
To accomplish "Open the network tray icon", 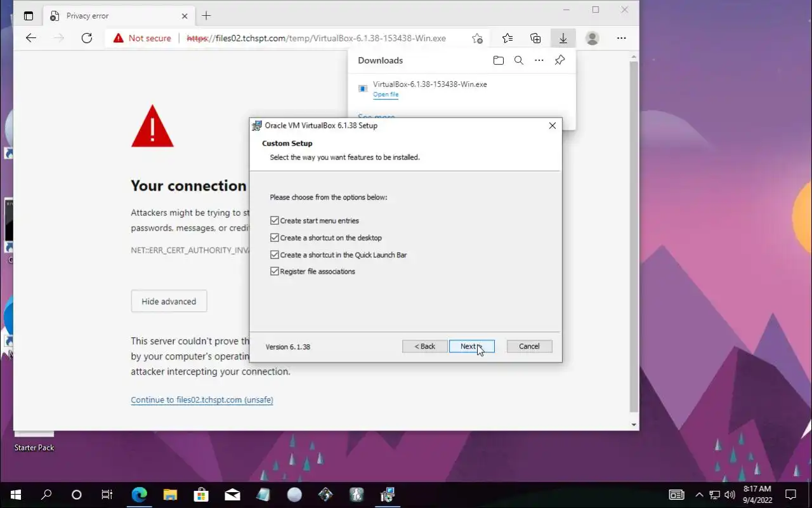I will pyautogui.click(x=714, y=495).
